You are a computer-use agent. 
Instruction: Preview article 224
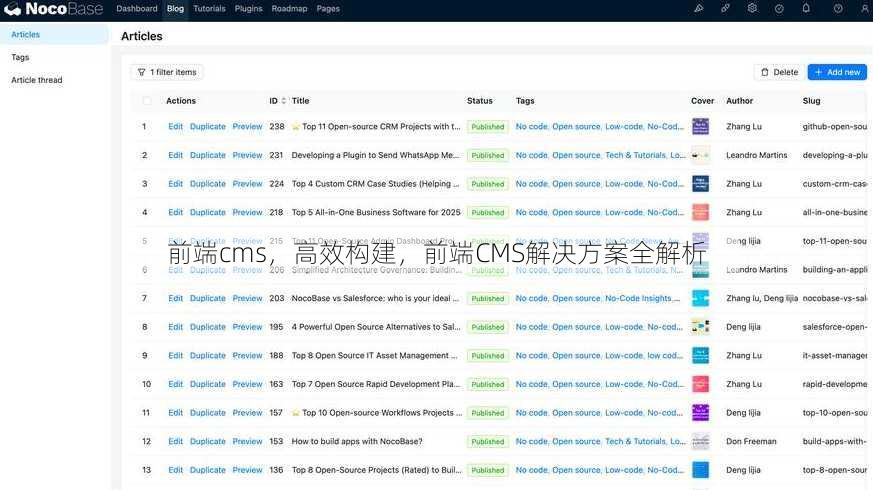coord(247,184)
